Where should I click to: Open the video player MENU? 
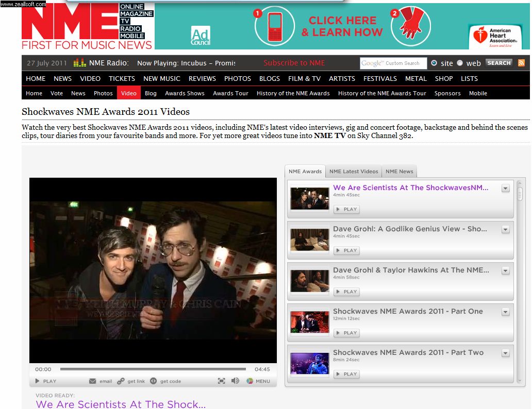(258, 381)
